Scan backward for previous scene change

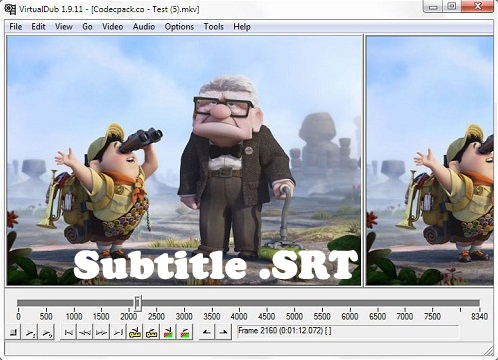point(168,332)
